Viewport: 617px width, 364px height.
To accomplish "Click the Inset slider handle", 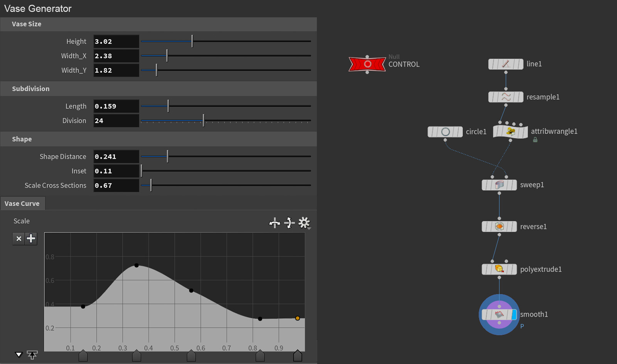I will click(142, 171).
